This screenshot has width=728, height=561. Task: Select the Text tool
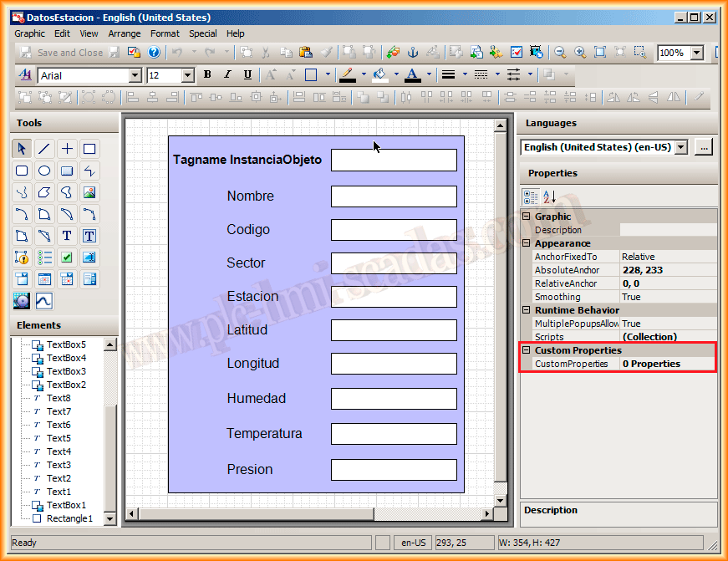(67, 236)
